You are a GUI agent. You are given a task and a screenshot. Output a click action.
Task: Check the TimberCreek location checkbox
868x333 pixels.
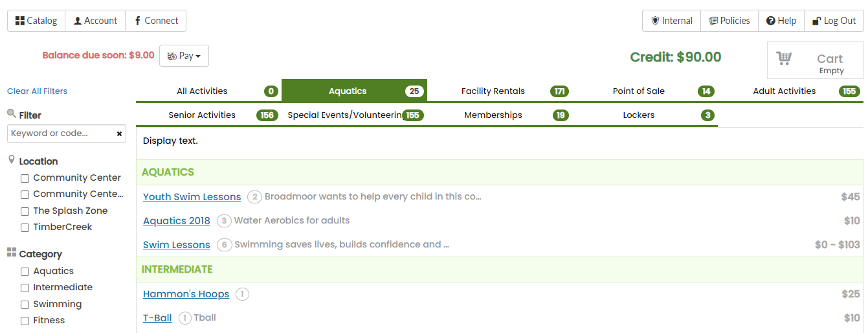pyautogui.click(x=25, y=227)
